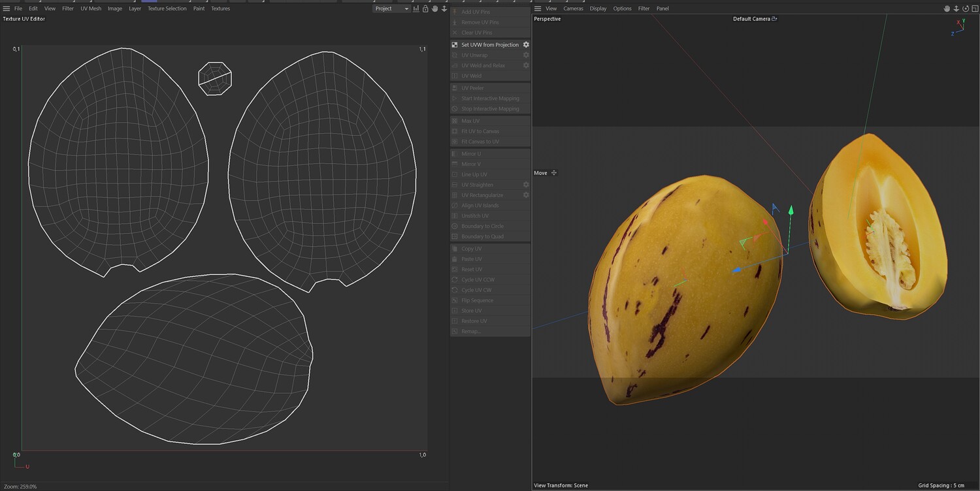Image resolution: width=980 pixels, height=491 pixels.
Task: Click the Paste UV command
Action: (490, 259)
